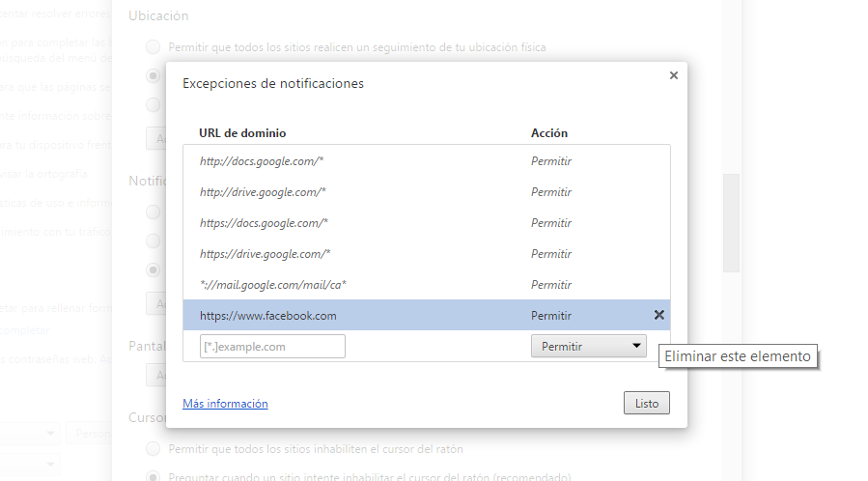
Task: Click the settings page scrollbar thumb
Action: click(731, 223)
